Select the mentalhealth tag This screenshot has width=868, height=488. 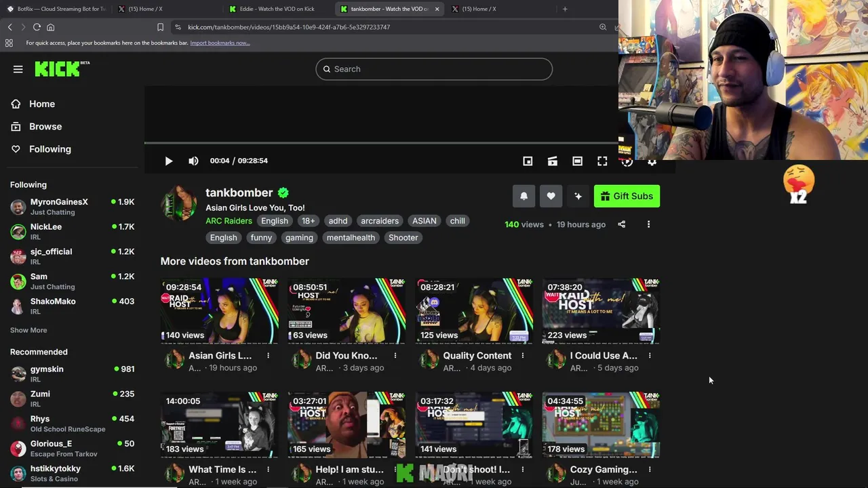[x=351, y=238]
